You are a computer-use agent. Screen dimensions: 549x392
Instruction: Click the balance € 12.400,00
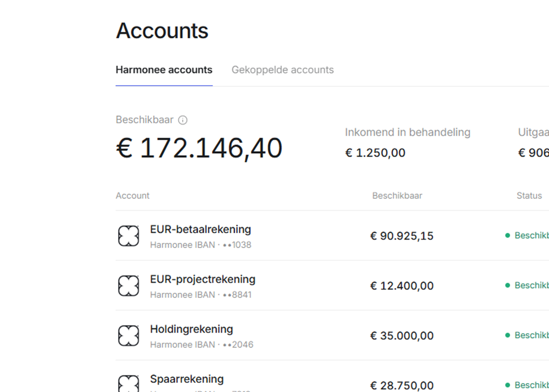tap(402, 286)
